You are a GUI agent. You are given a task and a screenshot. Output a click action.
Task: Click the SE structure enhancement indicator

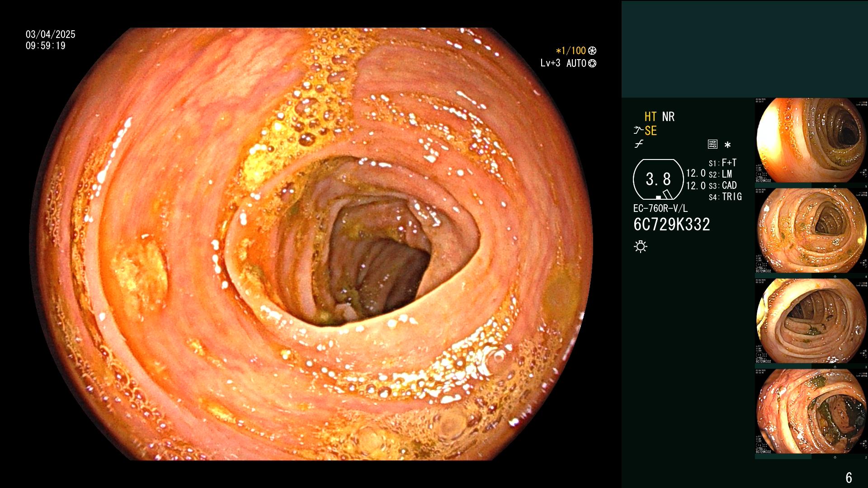(651, 131)
